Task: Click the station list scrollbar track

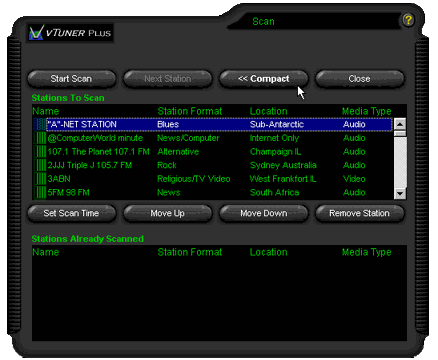Action: coord(400,162)
